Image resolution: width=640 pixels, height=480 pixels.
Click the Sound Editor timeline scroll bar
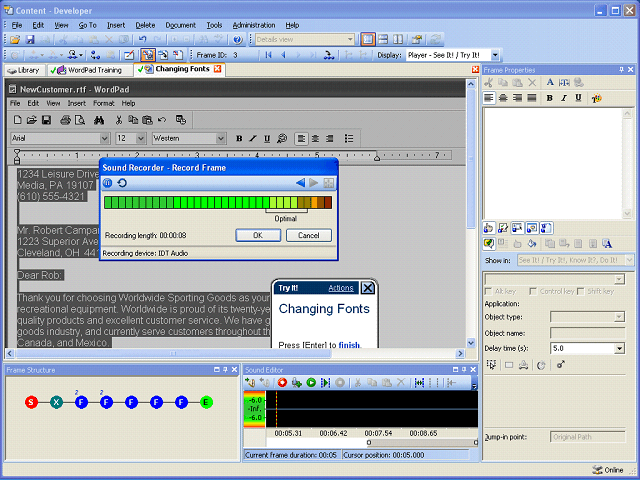(x=422, y=442)
